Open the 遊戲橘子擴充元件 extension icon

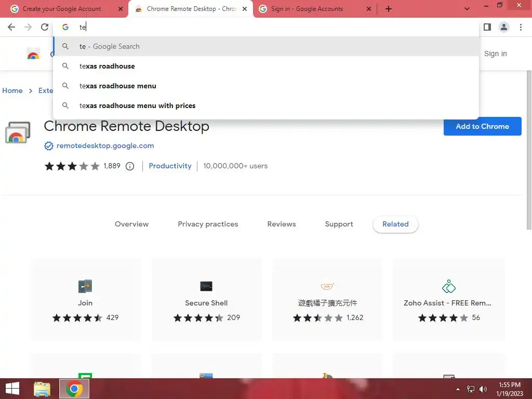pyautogui.click(x=327, y=286)
